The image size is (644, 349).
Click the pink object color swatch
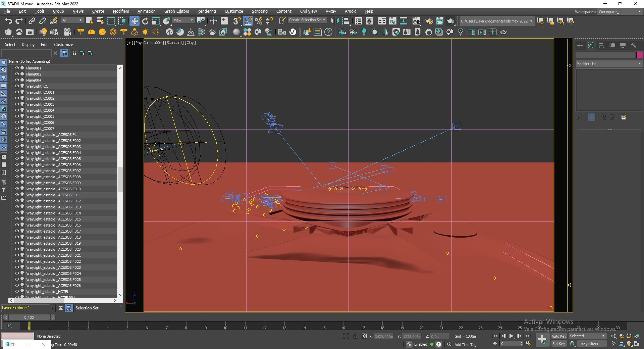click(639, 55)
